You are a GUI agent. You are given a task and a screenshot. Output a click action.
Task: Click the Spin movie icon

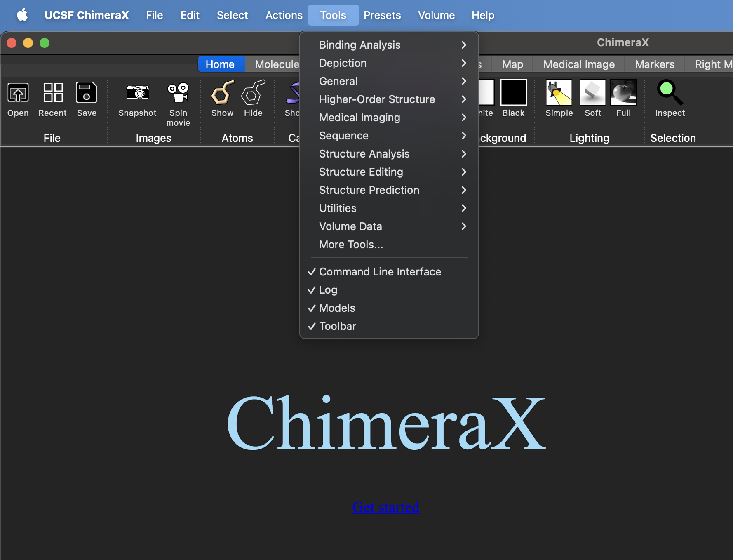[178, 93]
